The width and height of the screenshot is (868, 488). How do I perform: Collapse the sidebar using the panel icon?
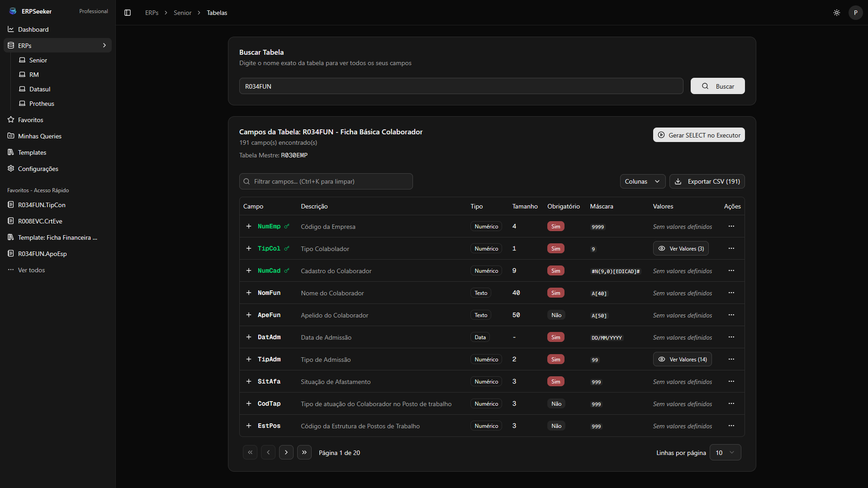[128, 13]
